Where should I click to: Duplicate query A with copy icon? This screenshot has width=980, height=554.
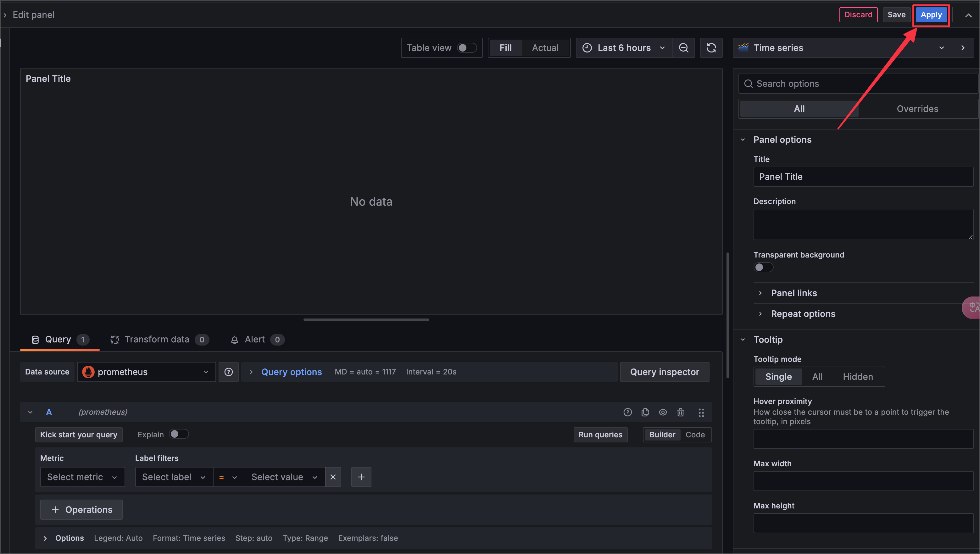click(645, 412)
